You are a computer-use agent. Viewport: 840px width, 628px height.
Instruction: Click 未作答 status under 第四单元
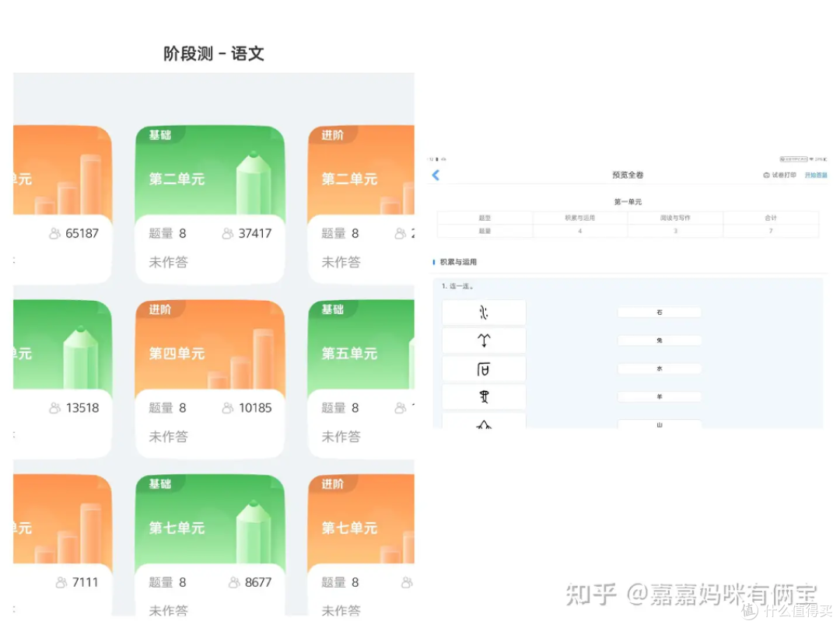point(168,437)
